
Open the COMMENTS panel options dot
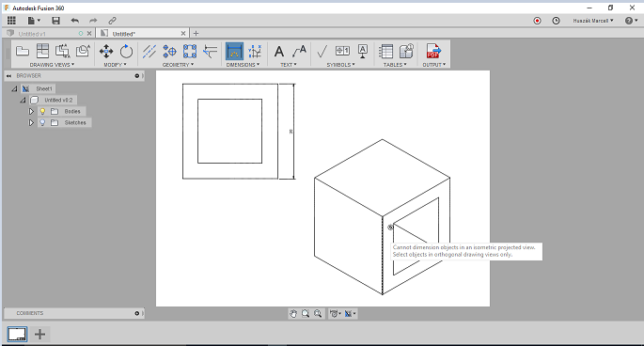pos(136,313)
